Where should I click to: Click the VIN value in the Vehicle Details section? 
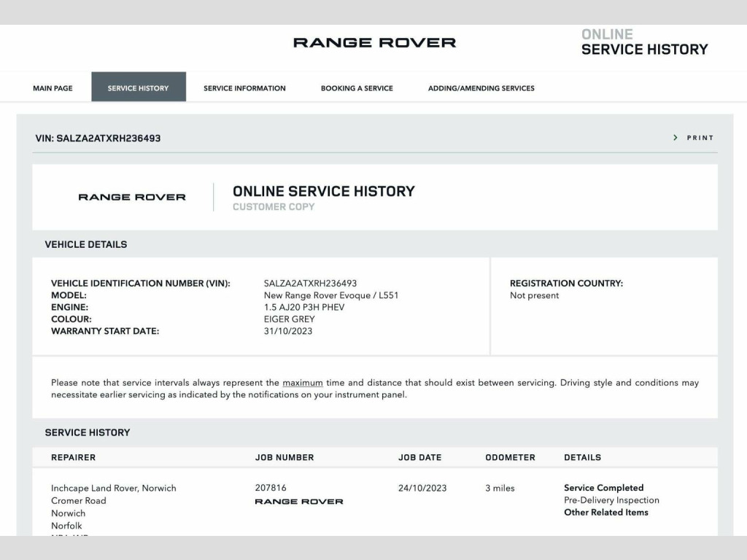pyautogui.click(x=310, y=284)
